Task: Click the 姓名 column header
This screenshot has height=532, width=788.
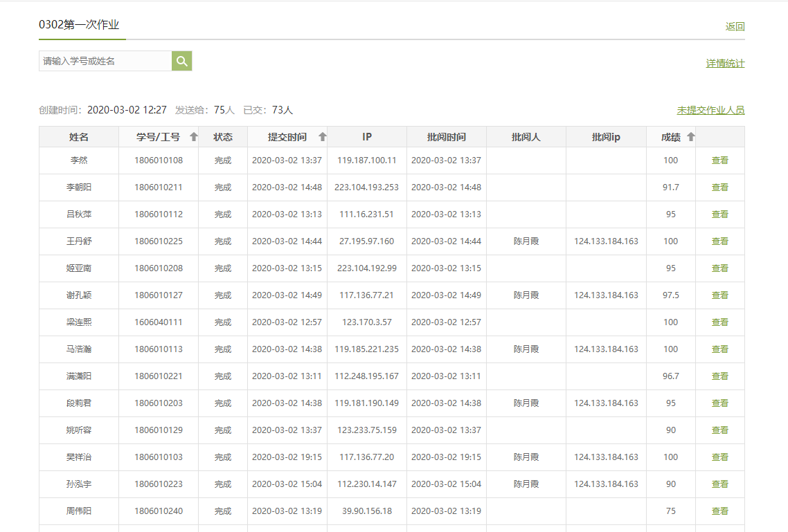Action: pos(79,137)
